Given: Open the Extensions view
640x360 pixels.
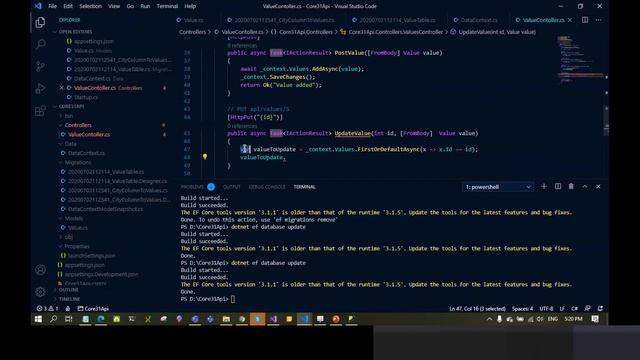Looking at the screenshot, I should coord(40,110).
